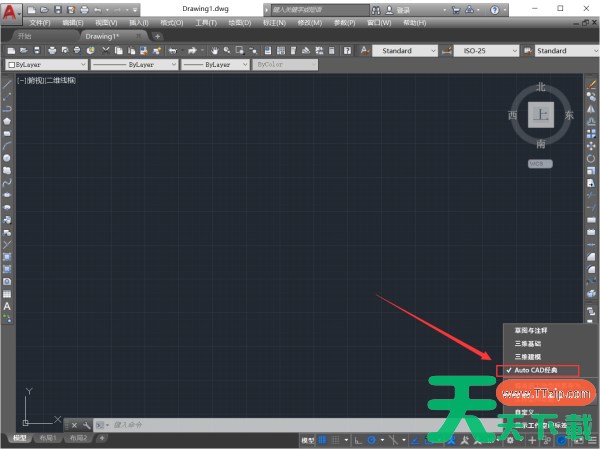Click the New file icon in quick access bar
This screenshot has height=449, width=600.
tap(31, 10)
